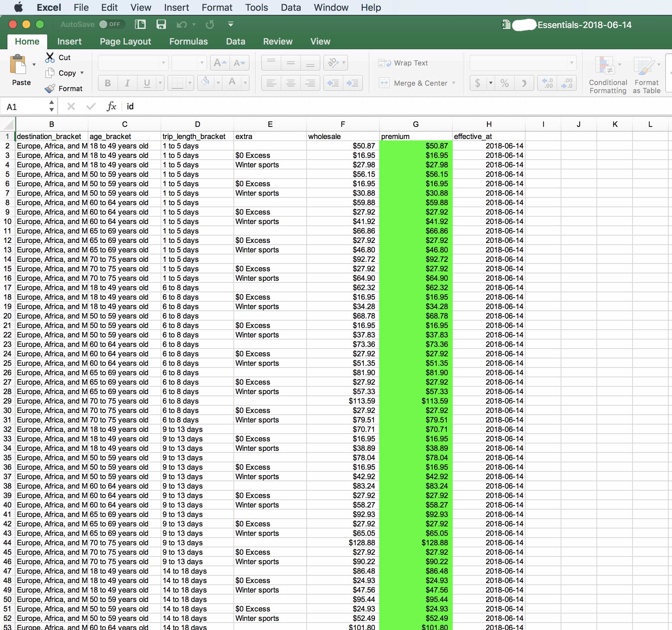Expand the Merge & Center dropdown
This screenshot has width=672, height=630.
coord(454,83)
